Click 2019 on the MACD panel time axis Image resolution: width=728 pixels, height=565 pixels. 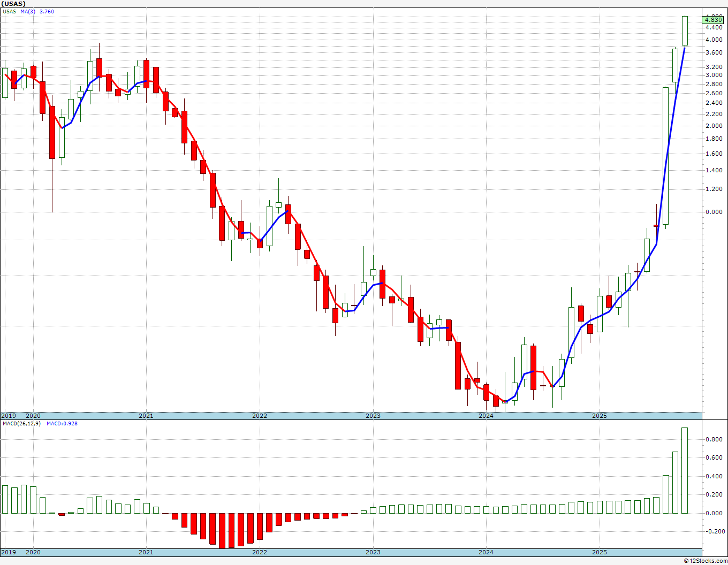tap(8, 552)
